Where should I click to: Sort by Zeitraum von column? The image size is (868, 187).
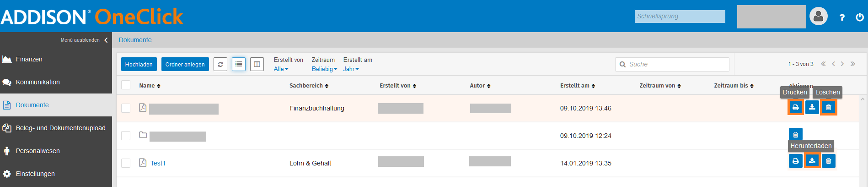[x=660, y=86]
